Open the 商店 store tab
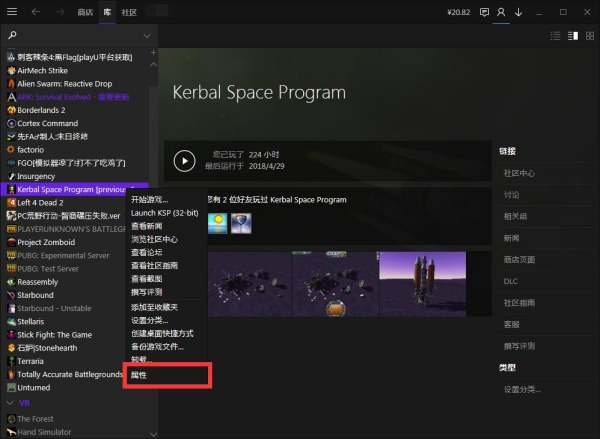 85,12
